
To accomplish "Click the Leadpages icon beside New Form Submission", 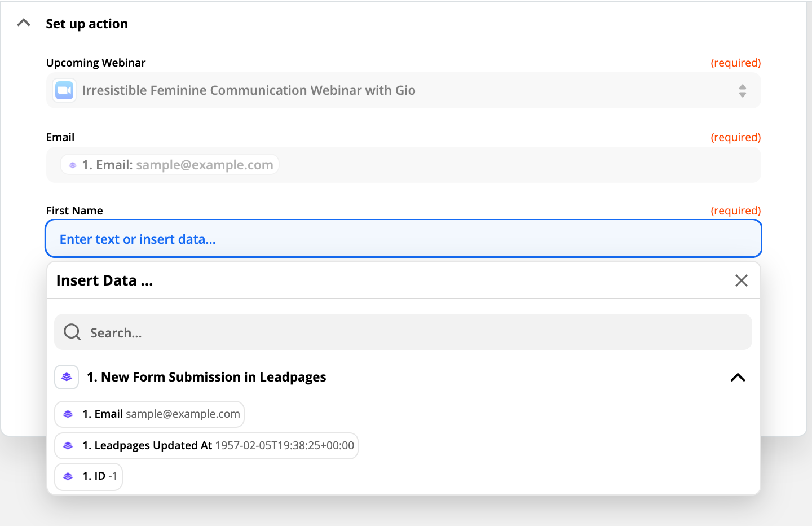I will (x=67, y=377).
